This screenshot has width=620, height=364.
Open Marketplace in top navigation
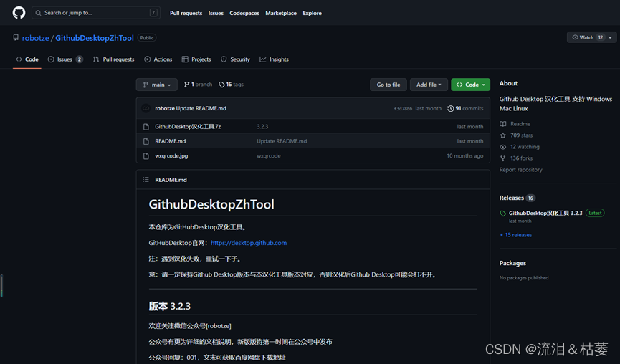(x=281, y=13)
